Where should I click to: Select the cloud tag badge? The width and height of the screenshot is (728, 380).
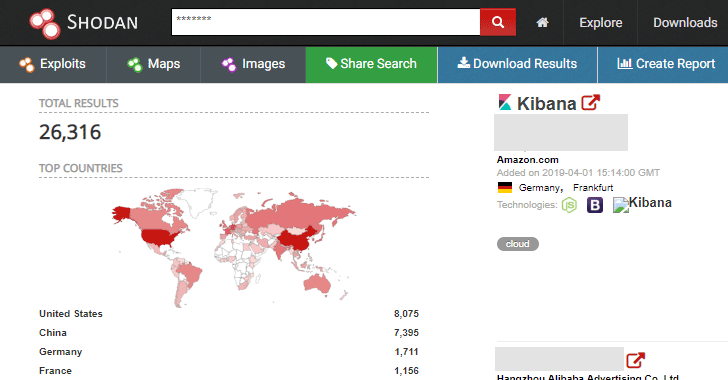[518, 244]
